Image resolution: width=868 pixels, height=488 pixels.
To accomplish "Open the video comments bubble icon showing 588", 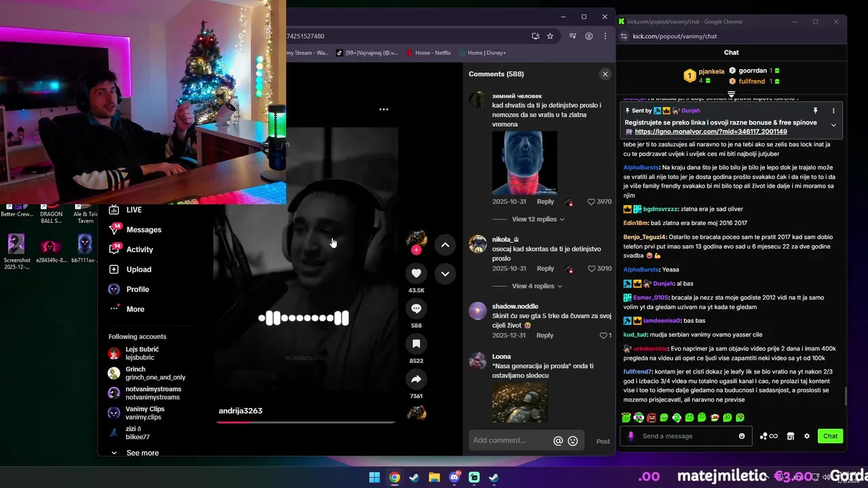I will tap(416, 308).
